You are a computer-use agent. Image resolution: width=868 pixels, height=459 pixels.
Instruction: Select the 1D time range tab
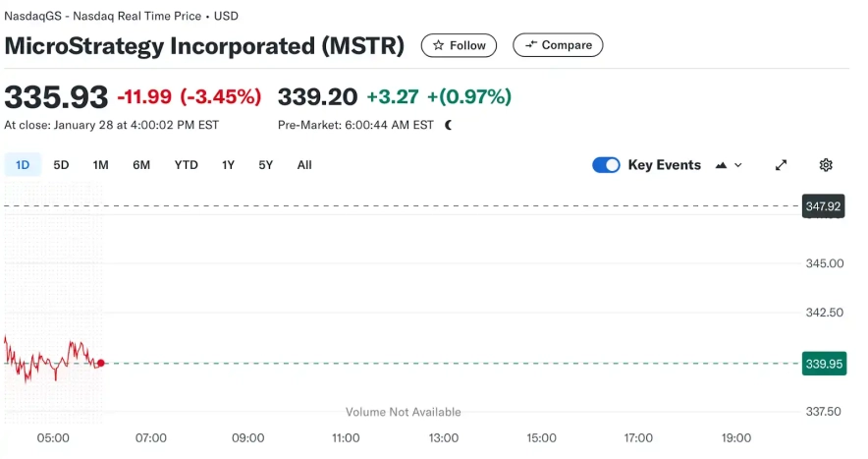pyautogui.click(x=23, y=165)
